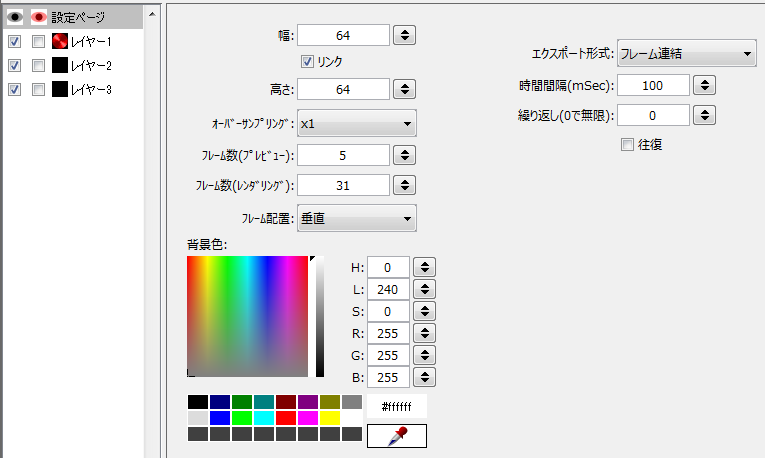Screen dimensions: 765x458
Task: Uncheck the リンク checkbox
Action: [x=307, y=61]
